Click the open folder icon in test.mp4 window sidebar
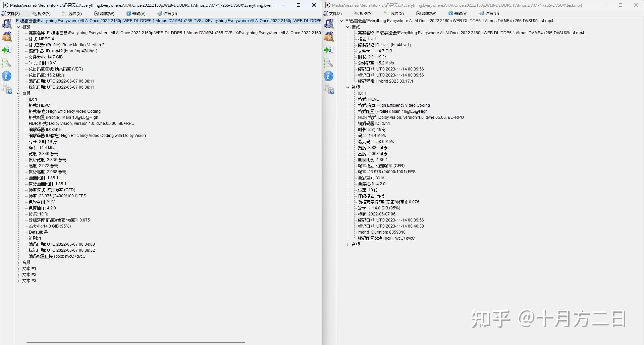The height and width of the screenshot is (345, 644). [329, 37]
